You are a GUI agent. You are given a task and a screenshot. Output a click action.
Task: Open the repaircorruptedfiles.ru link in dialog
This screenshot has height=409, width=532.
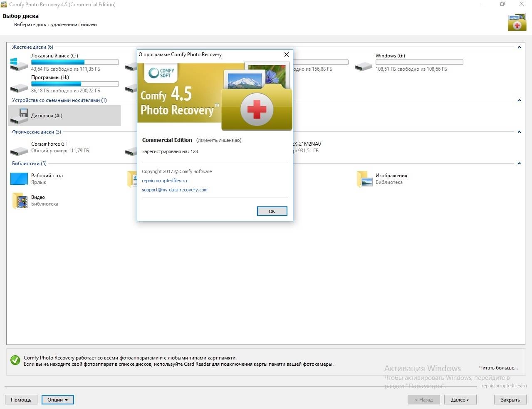tap(164, 181)
